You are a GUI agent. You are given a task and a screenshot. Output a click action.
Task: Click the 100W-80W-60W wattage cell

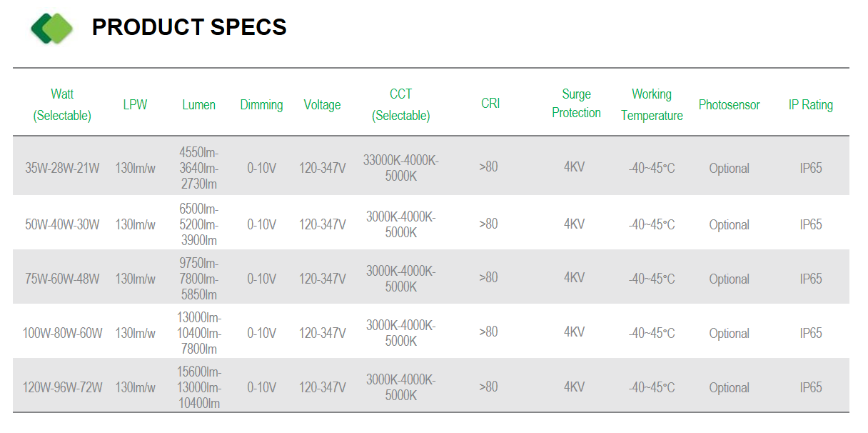pos(62,333)
